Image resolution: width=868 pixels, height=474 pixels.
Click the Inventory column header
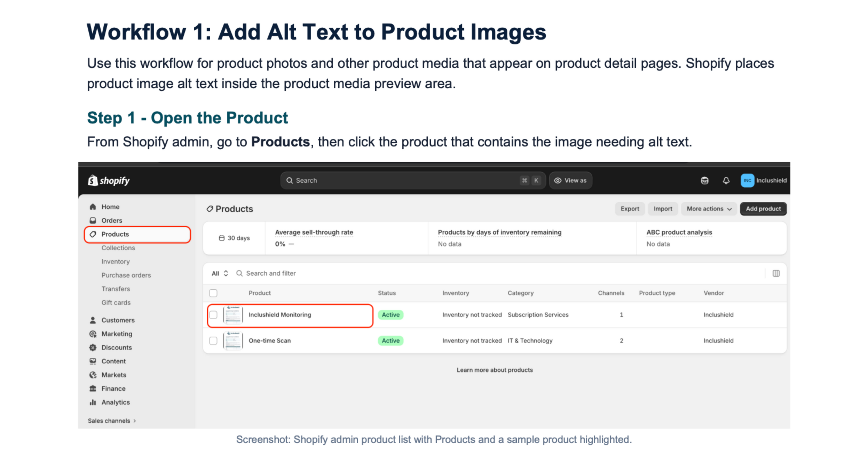click(456, 293)
